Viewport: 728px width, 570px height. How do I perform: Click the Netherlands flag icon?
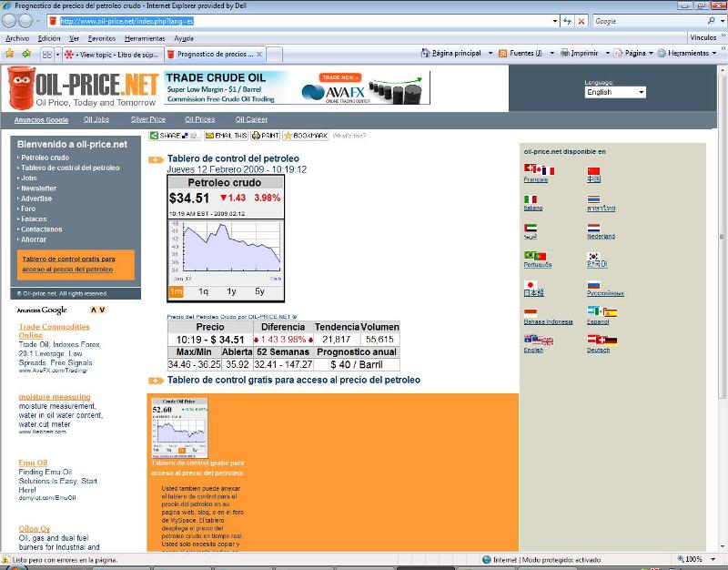pyautogui.click(x=593, y=227)
